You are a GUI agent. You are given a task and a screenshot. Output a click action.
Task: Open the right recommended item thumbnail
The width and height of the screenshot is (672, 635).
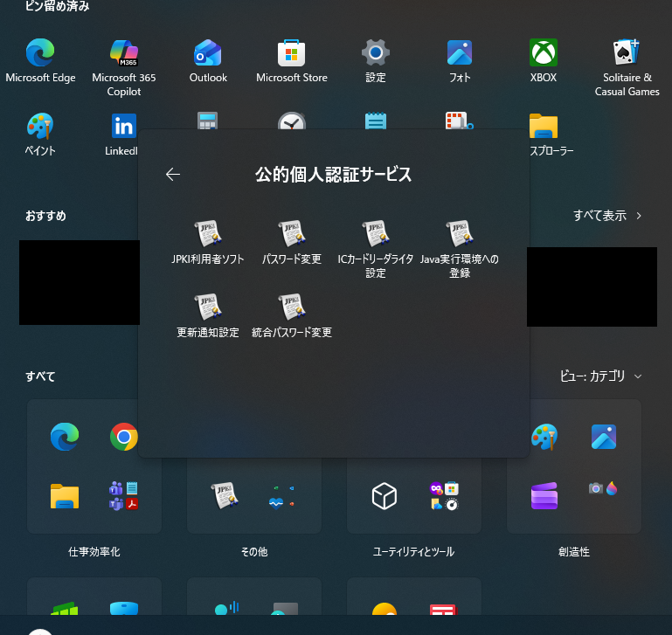click(x=592, y=286)
